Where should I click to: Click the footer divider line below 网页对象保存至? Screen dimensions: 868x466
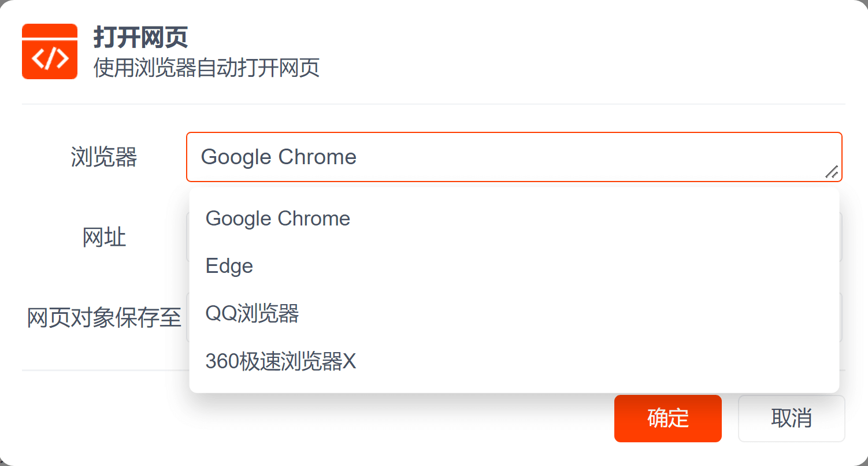pyautogui.click(x=104, y=370)
